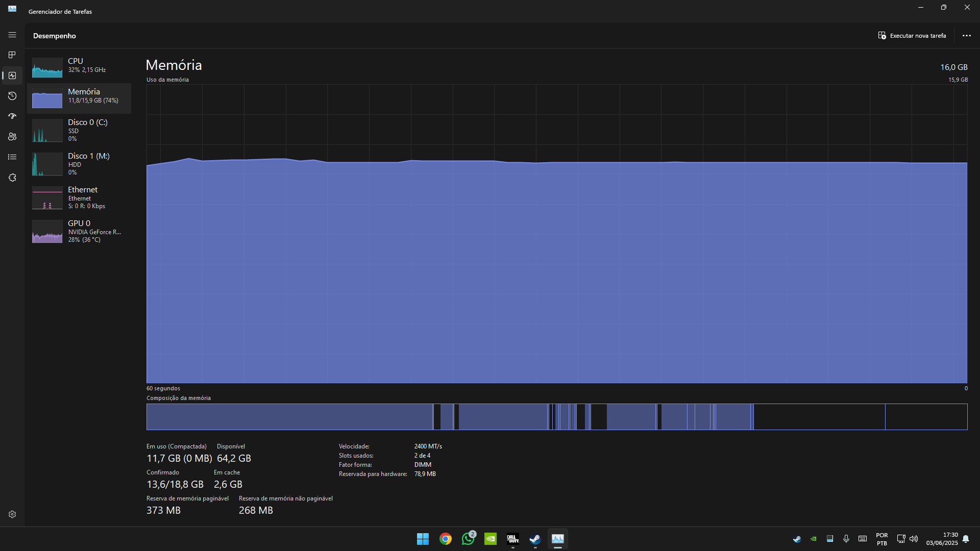The height and width of the screenshot is (551, 980).
Task: Open App history page icon
Action: coord(12,96)
